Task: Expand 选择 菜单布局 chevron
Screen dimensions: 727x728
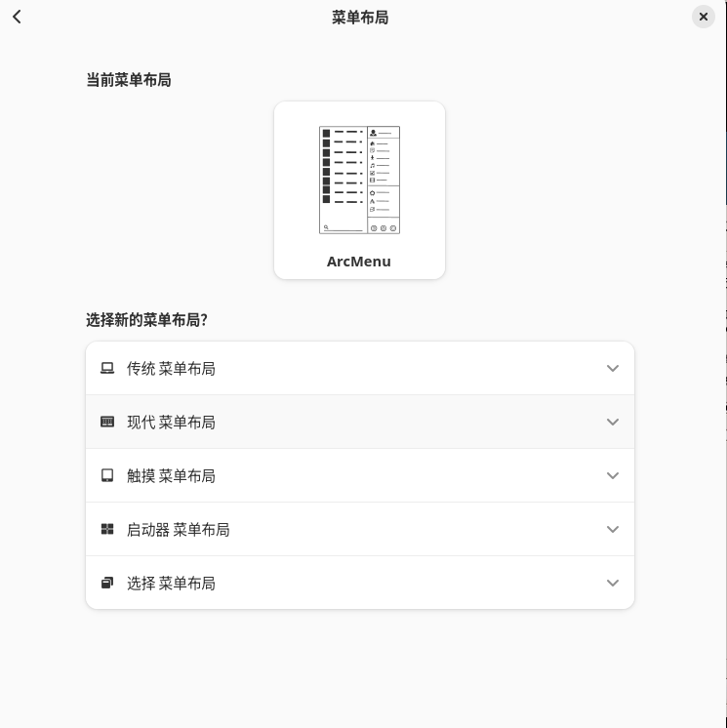Action: [613, 583]
